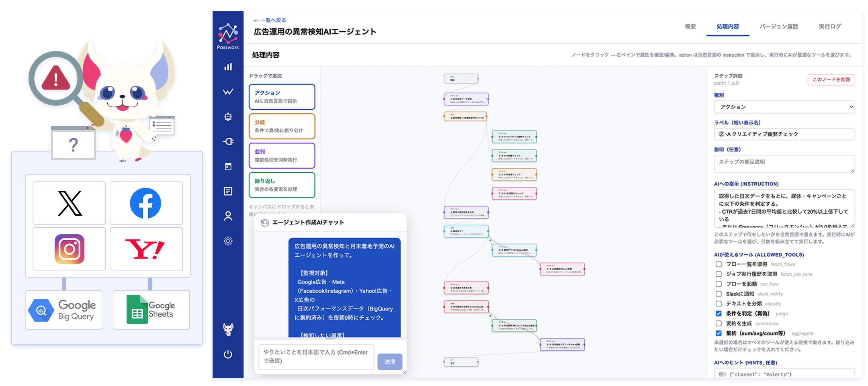Open the bar chart analytics sidebar icon
This screenshot has height=386, width=868.
(x=228, y=67)
